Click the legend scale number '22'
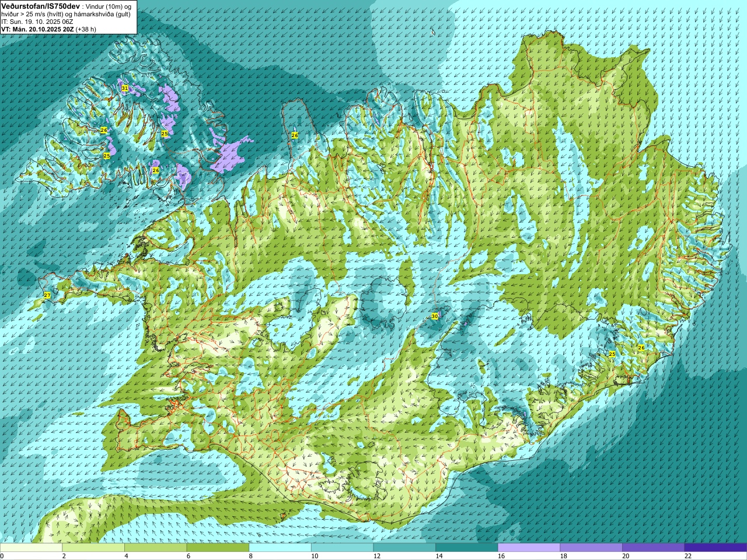The width and height of the screenshot is (747, 560). coord(688,556)
